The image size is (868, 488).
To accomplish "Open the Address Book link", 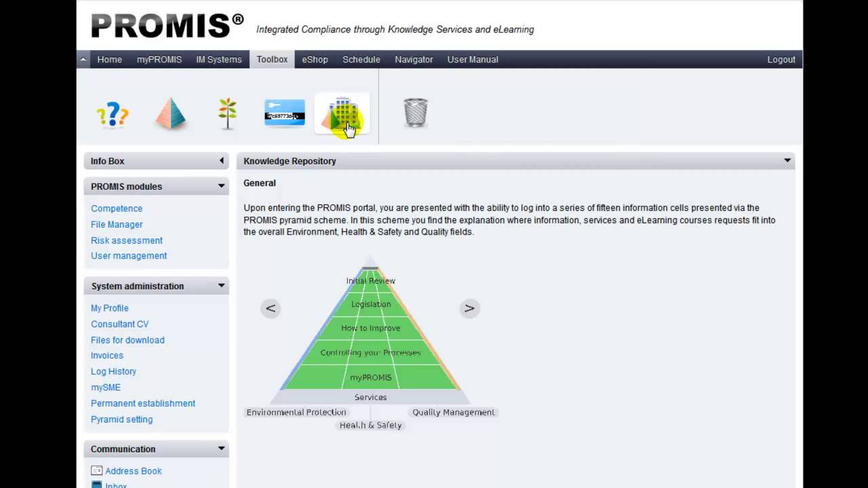I will [x=134, y=471].
